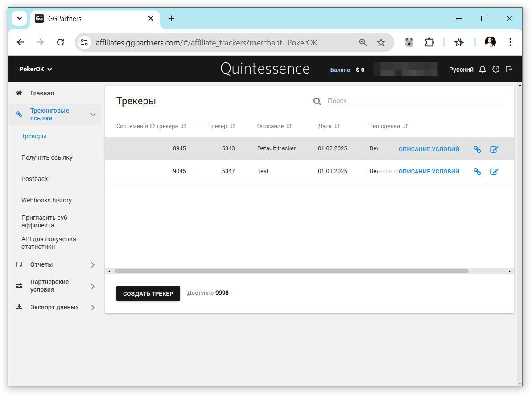Bookmark this page star icon
The image size is (532, 396).
[x=381, y=43]
